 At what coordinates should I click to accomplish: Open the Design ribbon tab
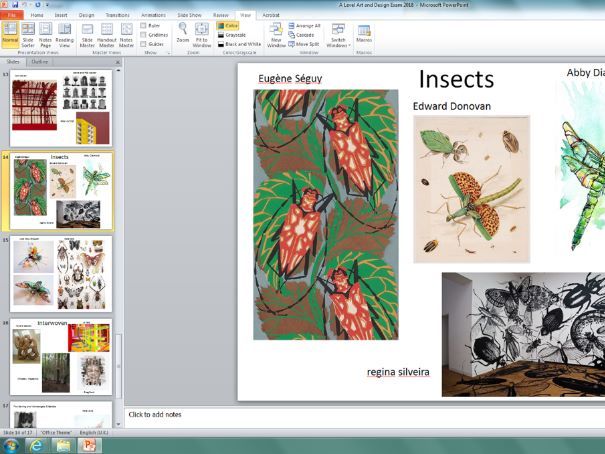[x=86, y=15]
